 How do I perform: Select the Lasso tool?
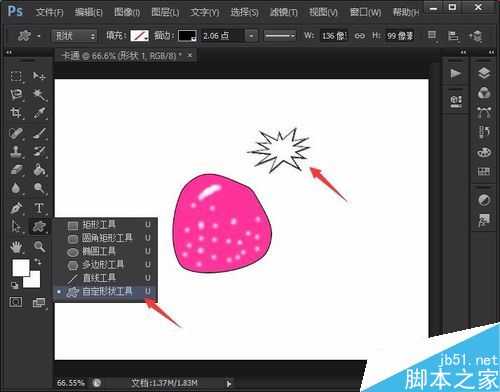pyautogui.click(x=16, y=95)
